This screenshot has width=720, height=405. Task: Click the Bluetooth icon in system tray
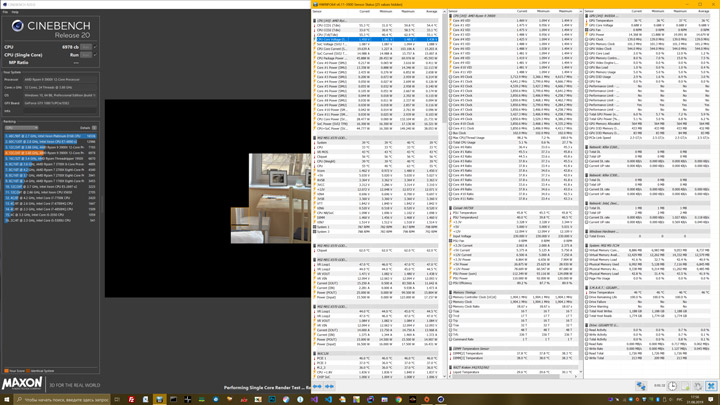pos(658,399)
